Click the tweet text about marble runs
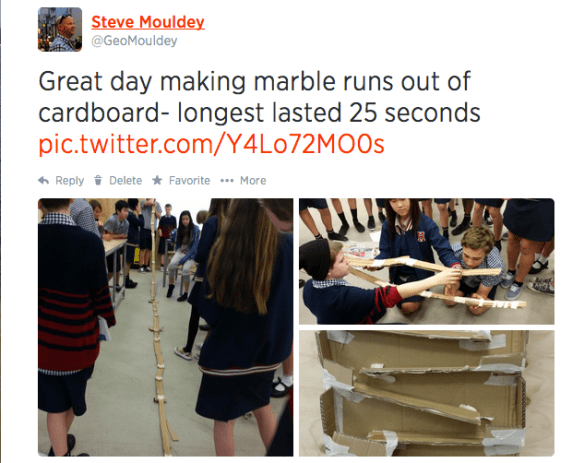This screenshot has height=463, width=584. [x=259, y=97]
